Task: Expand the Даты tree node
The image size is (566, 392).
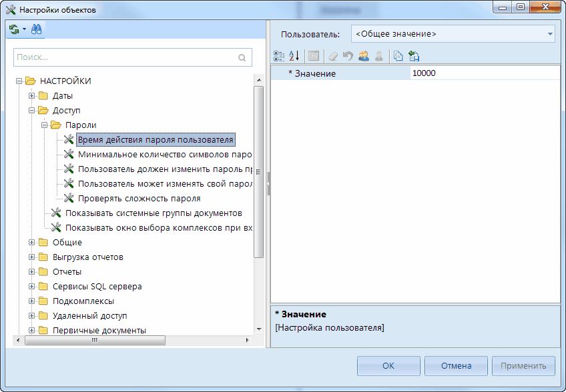Action: [x=31, y=96]
